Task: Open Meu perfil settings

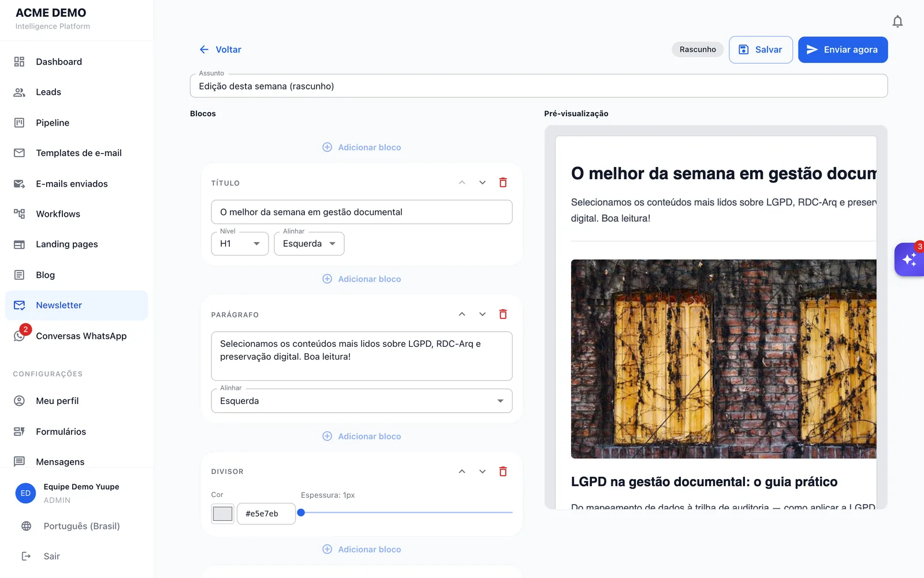Action: click(x=76, y=401)
